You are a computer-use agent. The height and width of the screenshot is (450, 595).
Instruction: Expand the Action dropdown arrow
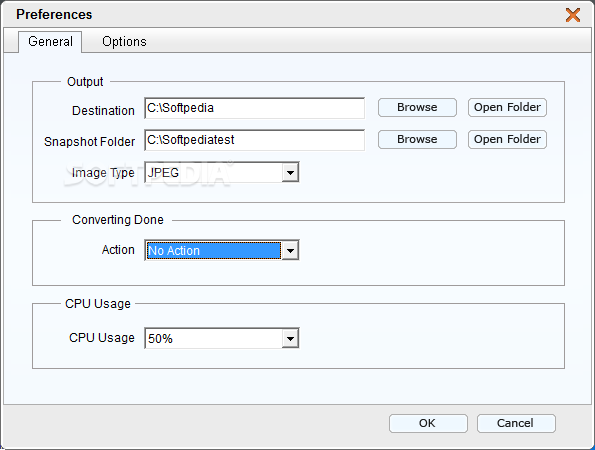290,250
